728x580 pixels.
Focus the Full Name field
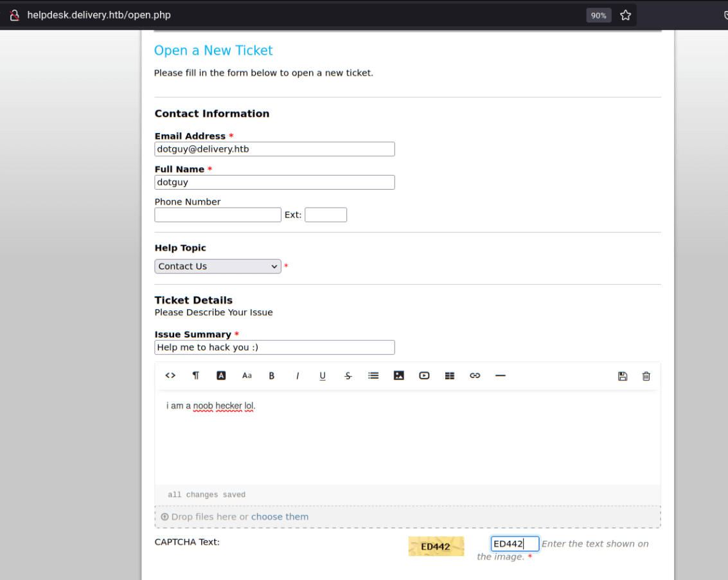pyautogui.click(x=274, y=182)
